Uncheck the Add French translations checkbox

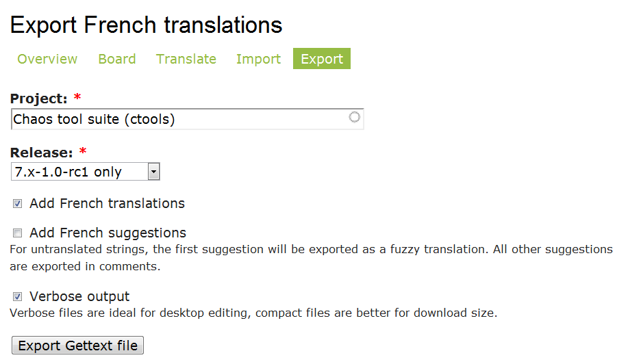click(17, 203)
